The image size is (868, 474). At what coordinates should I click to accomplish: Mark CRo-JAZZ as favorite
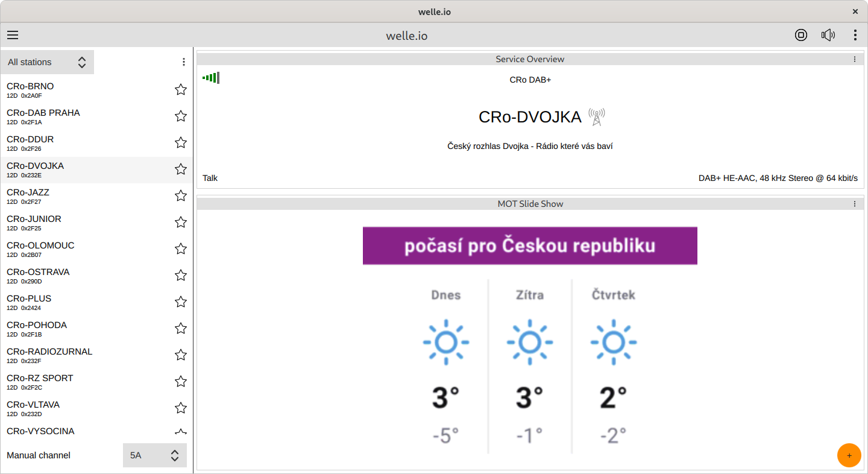tap(181, 195)
